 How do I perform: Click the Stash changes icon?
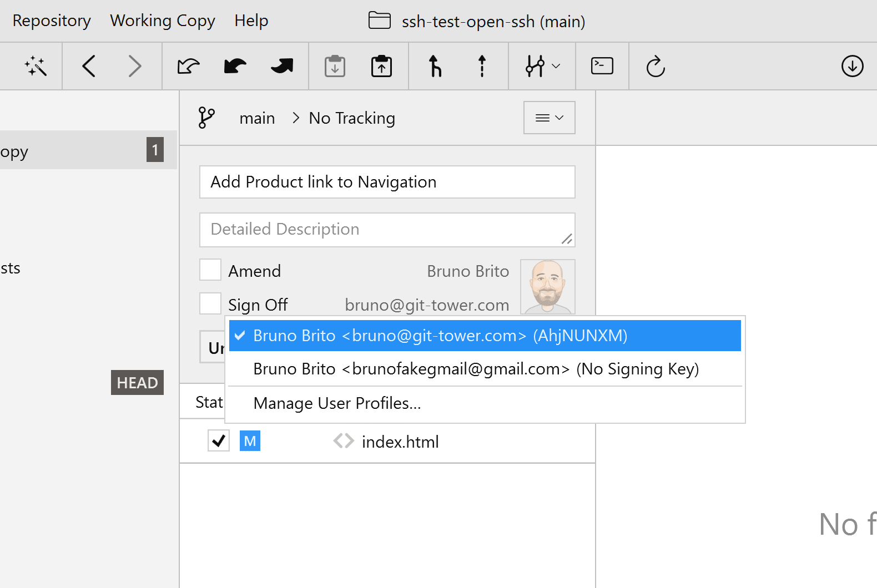335,67
